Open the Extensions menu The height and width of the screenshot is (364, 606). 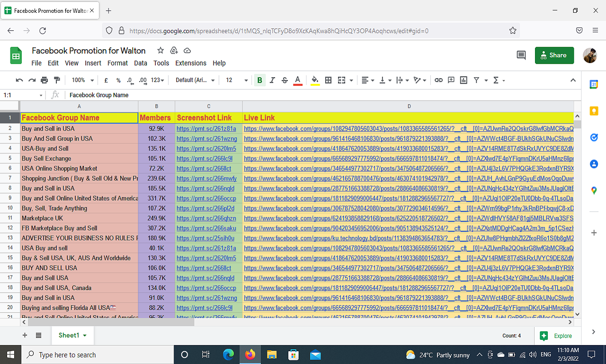[191, 63]
